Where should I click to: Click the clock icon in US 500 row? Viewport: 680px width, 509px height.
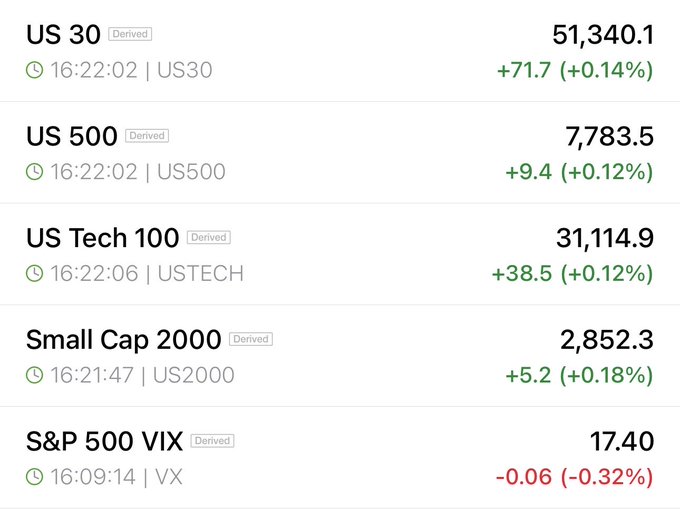click(34, 172)
